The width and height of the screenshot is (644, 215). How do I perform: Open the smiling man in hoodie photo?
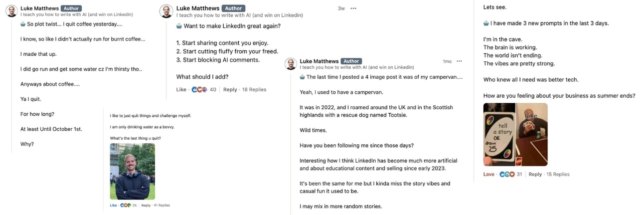point(132,171)
